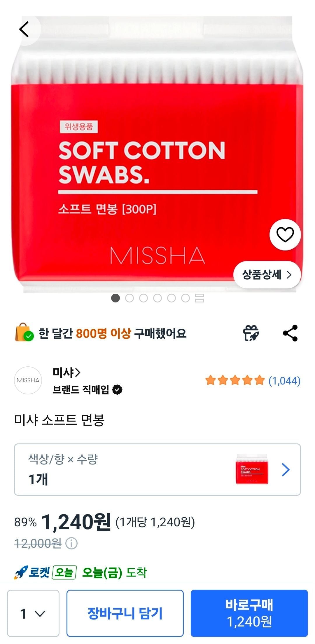Add item with 장바구니 담기
The image size is (315, 644).
pos(125,613)
